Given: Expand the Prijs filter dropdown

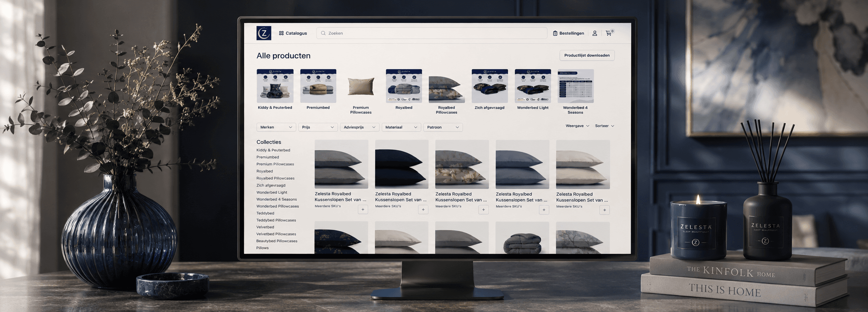Looking at the screenshot, I should [x=318, y=127].
